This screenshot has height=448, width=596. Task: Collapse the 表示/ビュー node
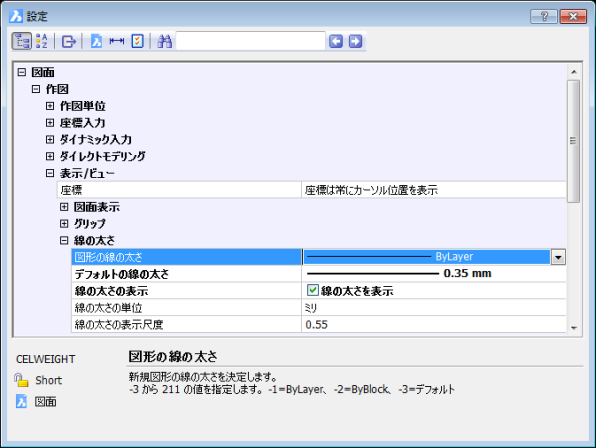[50, 173]
